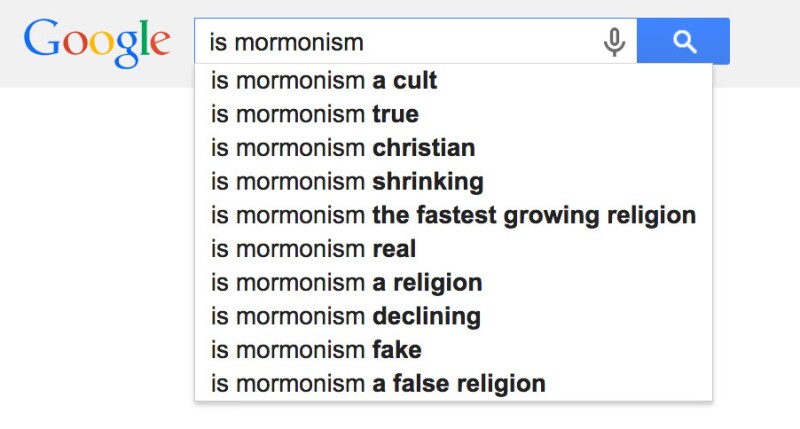The width and height of the screenshot is (800, 429).
Task: Click the bold word "shrinking" in the list
Action: 428,182
